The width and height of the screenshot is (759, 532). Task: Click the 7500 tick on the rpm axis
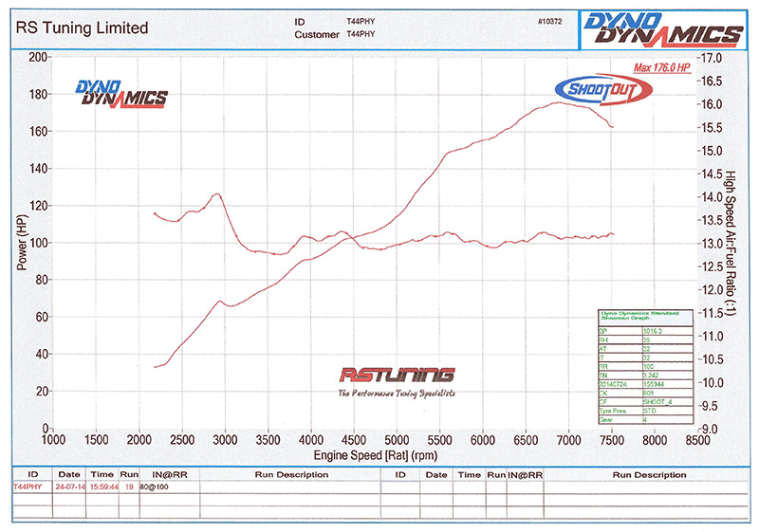(612, 440)
